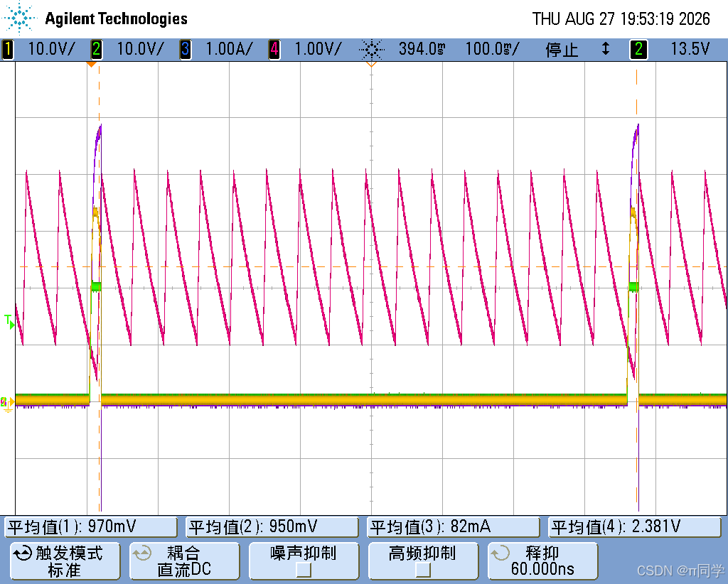Select the channel 4 pink badge
The image size is (728, 584).
pos(274,49)
